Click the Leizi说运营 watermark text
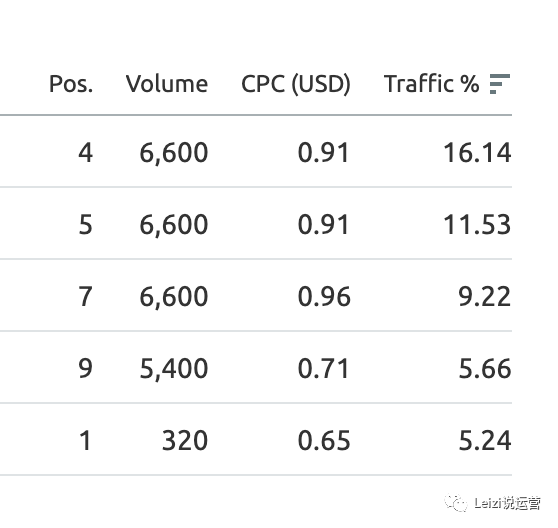This screenshot has width=558, height=528. point(507,503)
